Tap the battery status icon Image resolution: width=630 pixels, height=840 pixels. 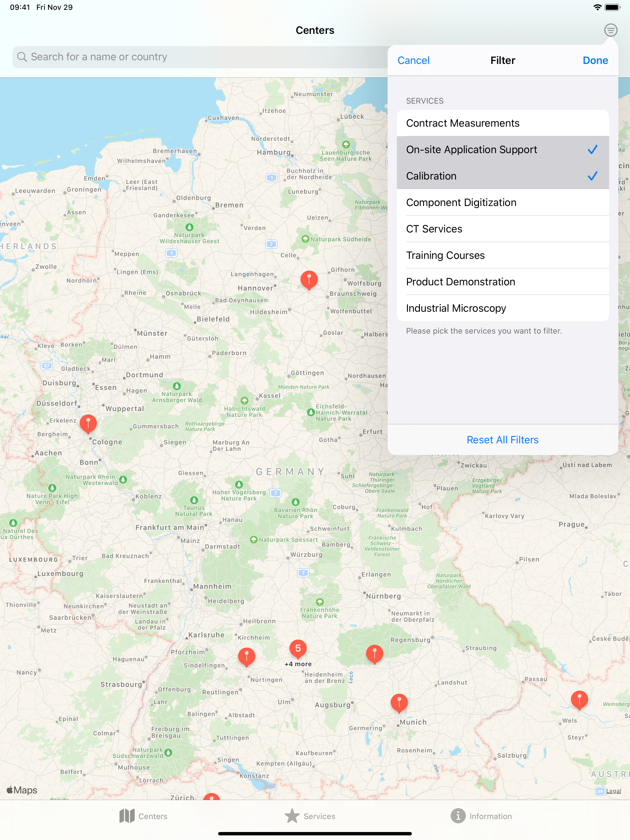[x=612, y=7]
